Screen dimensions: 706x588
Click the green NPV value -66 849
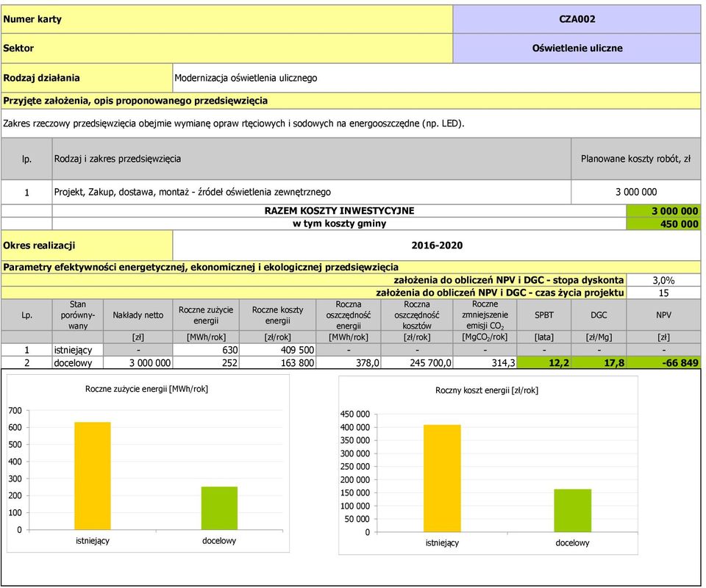(663, 363)
